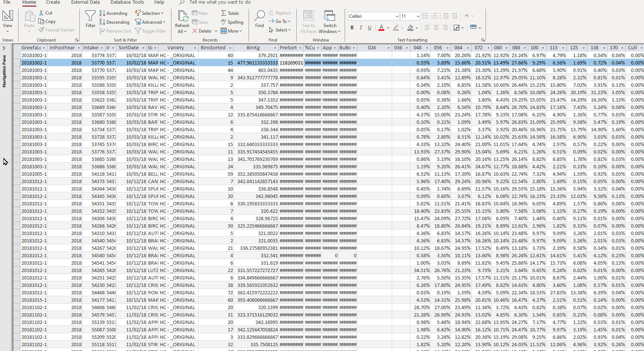Click the SortDate column header
The width and height of the screenshot is (644, 351).
(131, 48)
